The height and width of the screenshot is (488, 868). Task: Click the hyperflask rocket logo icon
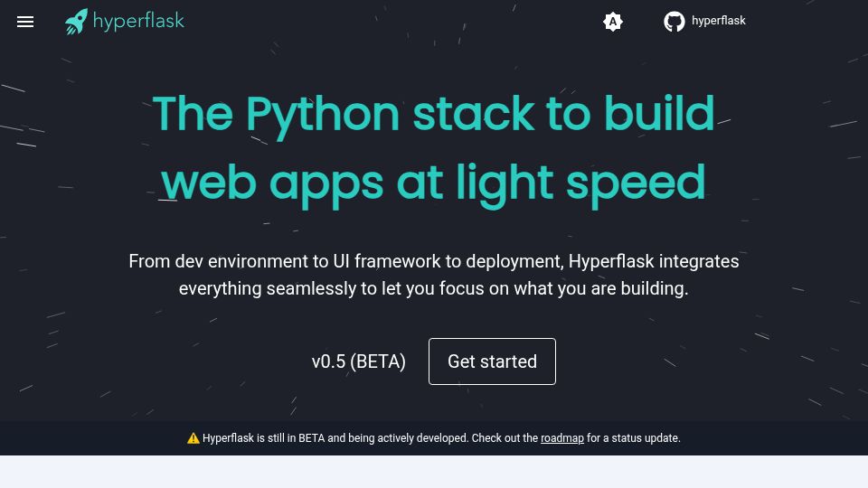(x=76, y=22)
